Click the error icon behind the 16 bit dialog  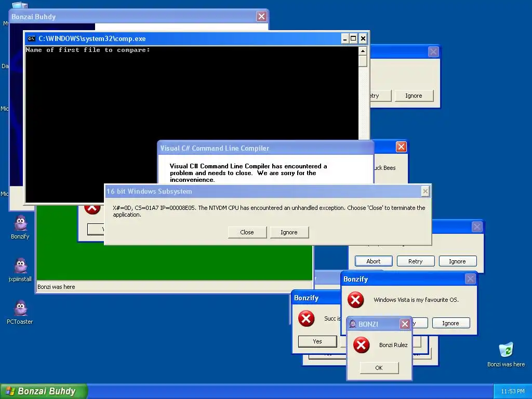[92, 208]
